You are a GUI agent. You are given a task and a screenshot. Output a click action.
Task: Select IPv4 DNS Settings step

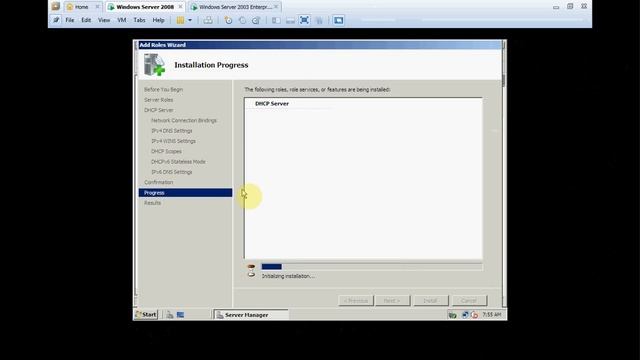pyautogui.click(x=171, y=131)
